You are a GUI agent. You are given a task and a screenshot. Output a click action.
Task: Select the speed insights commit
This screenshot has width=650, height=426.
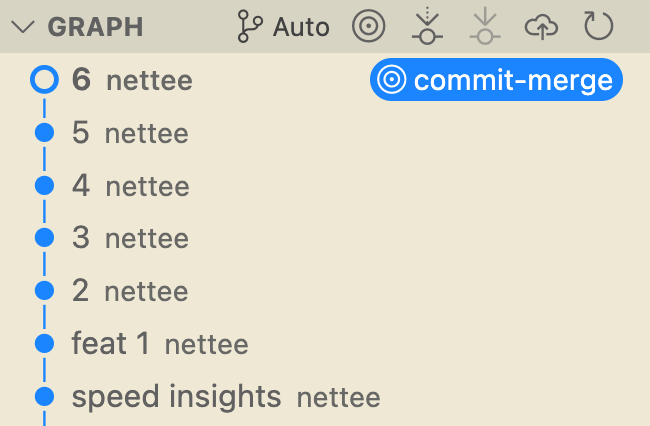(x=225, y=398)
